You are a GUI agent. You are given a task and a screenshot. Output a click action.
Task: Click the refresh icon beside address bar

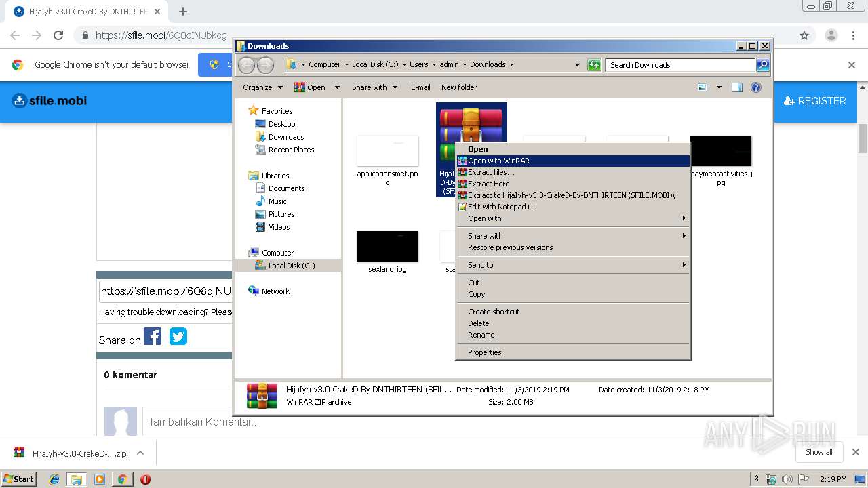[594, 65]
